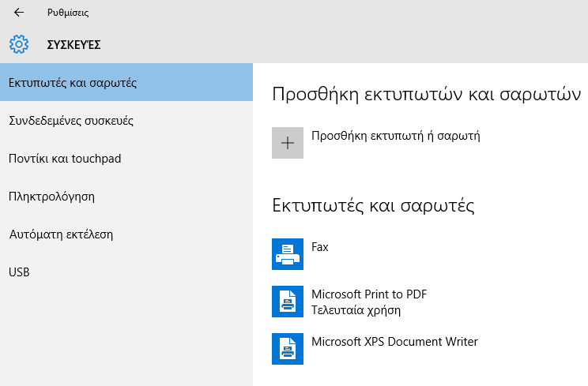Click the Προσθήκη εκτυπωτών και σαρωτών heading

click(x=427, y=95)
